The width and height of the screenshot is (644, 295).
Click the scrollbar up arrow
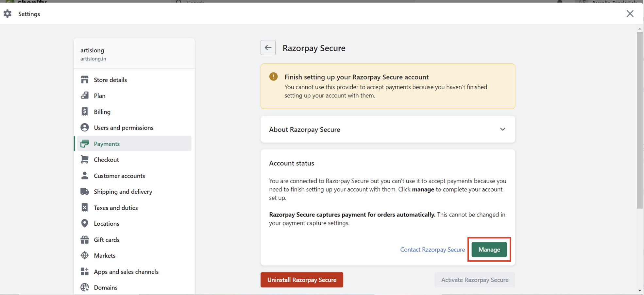tap(640, 29)
